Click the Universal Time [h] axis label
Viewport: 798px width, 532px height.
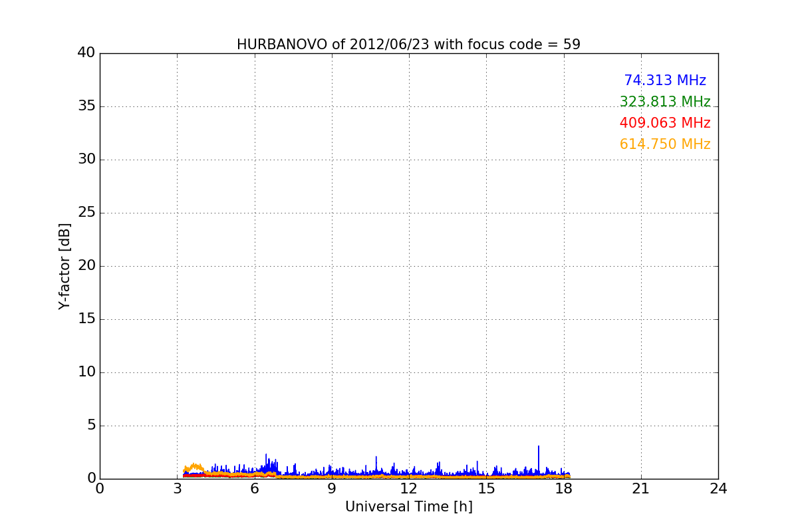[x=408, y=507]
